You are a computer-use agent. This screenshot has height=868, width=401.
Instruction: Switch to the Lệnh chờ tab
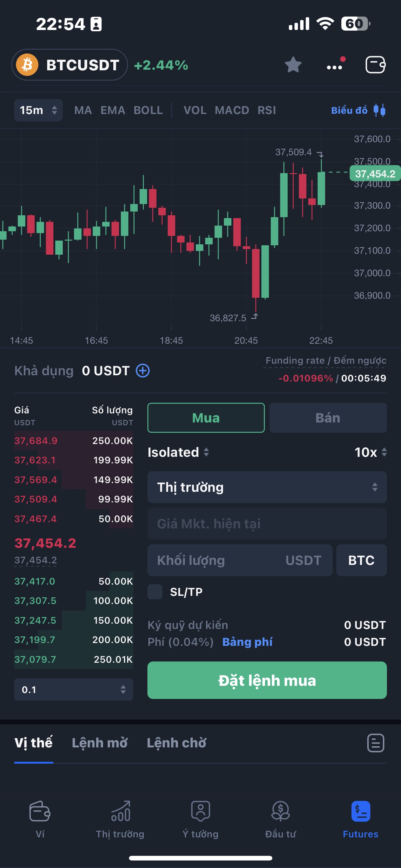(176, 743)
